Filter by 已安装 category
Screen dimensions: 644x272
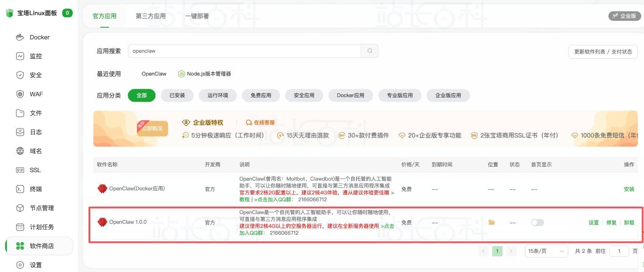[x=177, y=95]
